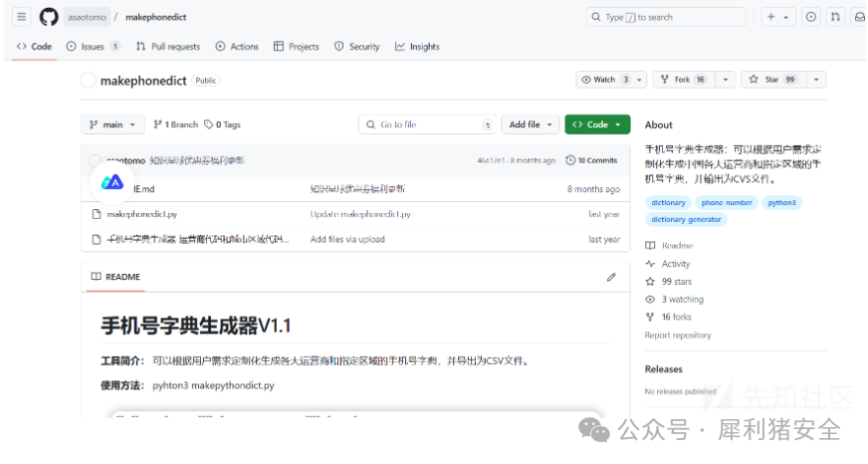Open the Releases heading link

663,369
